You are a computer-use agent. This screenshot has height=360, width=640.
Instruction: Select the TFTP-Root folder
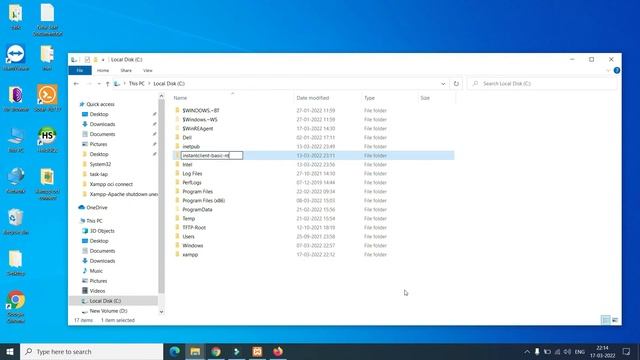194,227
